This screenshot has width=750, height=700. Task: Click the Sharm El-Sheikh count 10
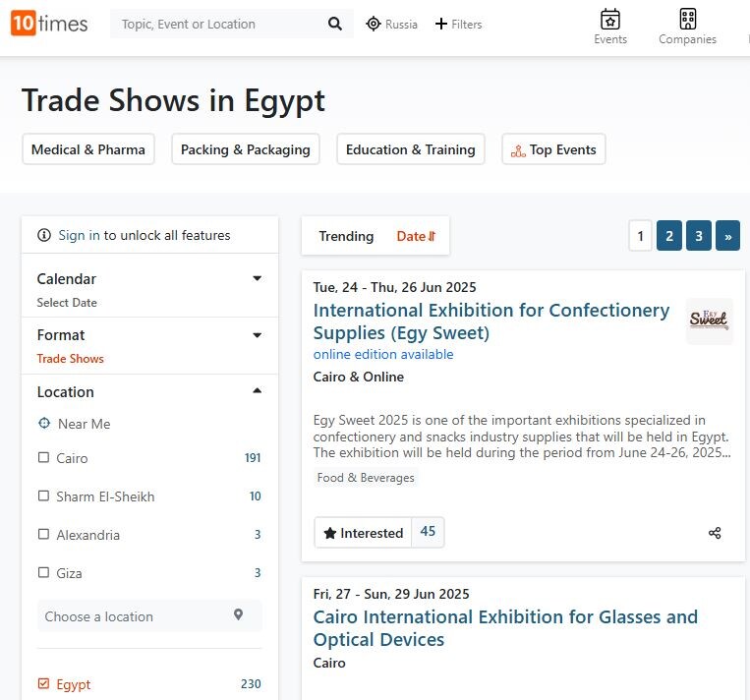tap(255, 496)
